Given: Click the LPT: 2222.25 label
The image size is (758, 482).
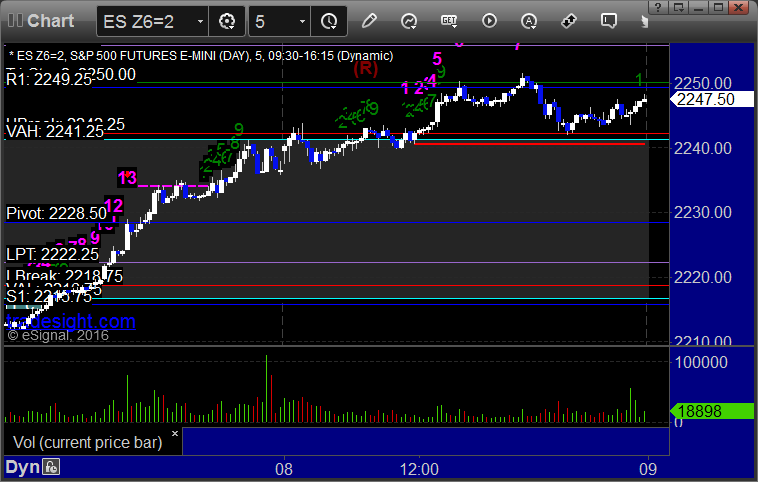Looking at the screenshot, I should pos(52,254).
